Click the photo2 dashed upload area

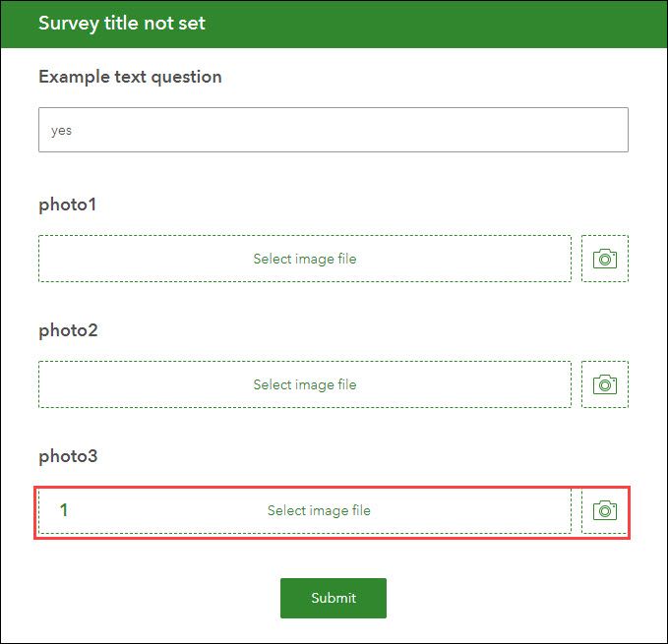point(148,384)
